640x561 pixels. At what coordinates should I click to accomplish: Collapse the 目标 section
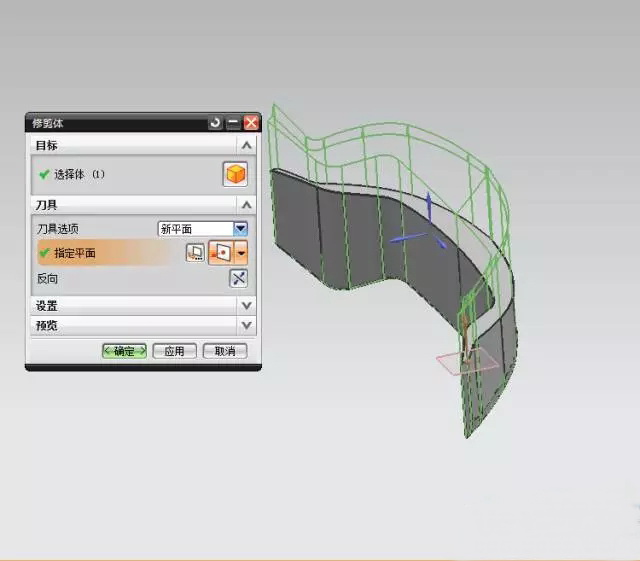246,146
